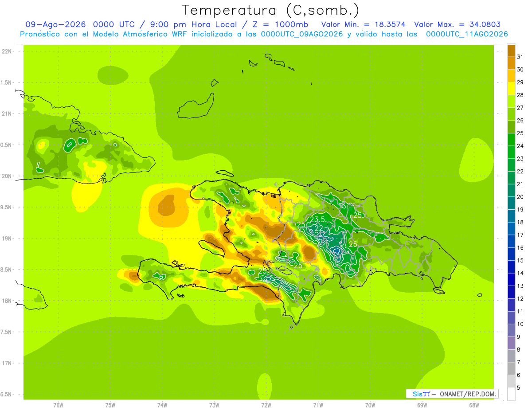Click the "70W" longitude axis label
Screen dimensions: 532x411
pos(370,405)
